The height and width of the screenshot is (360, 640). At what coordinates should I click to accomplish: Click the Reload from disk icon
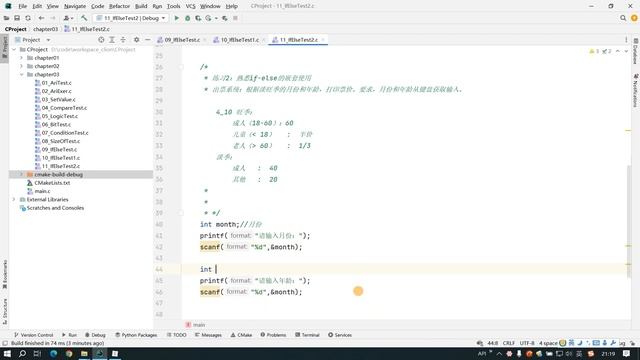pos(28,18)
